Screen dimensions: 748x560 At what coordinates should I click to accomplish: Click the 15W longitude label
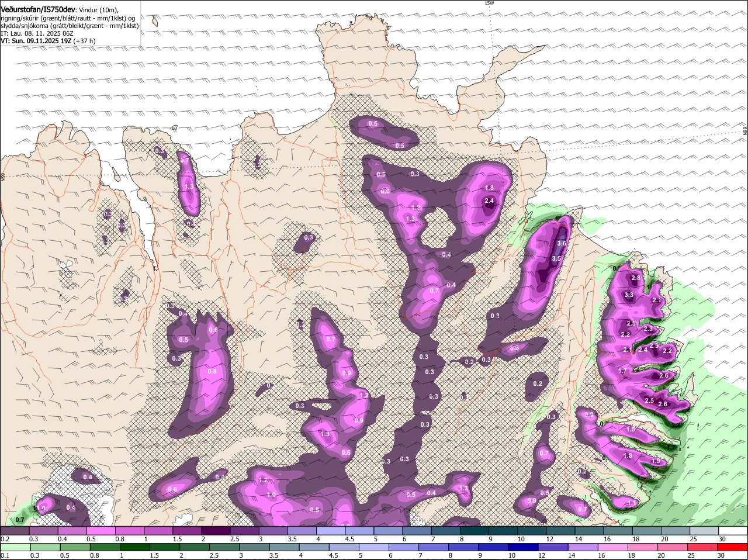(489, 3)
